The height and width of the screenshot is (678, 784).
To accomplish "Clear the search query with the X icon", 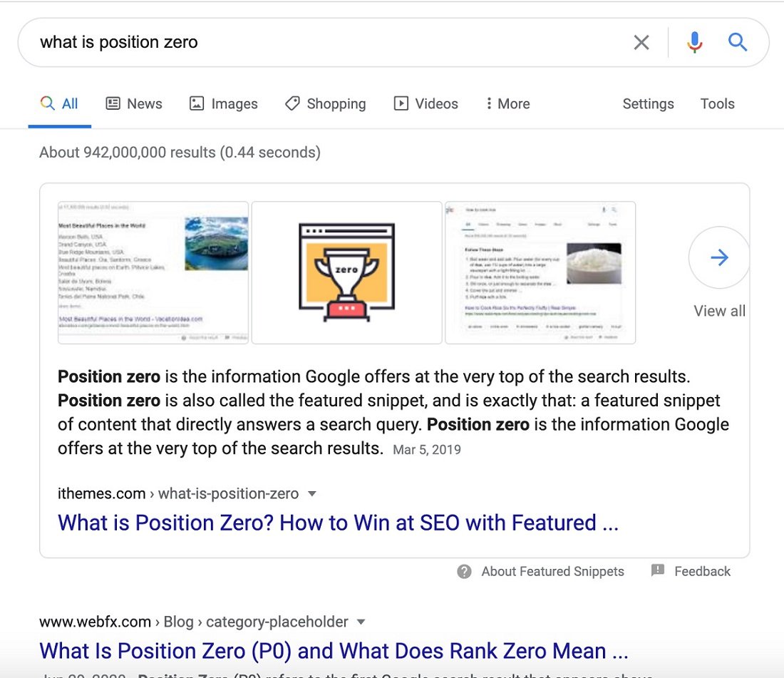I will click(641, 43).
